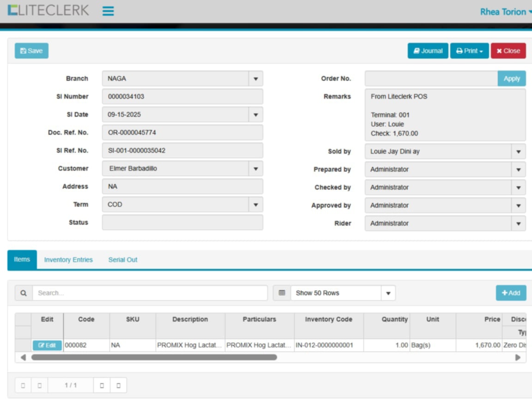The height and width of the screenshot is (399, 532).
Task: Expand the Sold by dropdown
Action: point(518,152)
